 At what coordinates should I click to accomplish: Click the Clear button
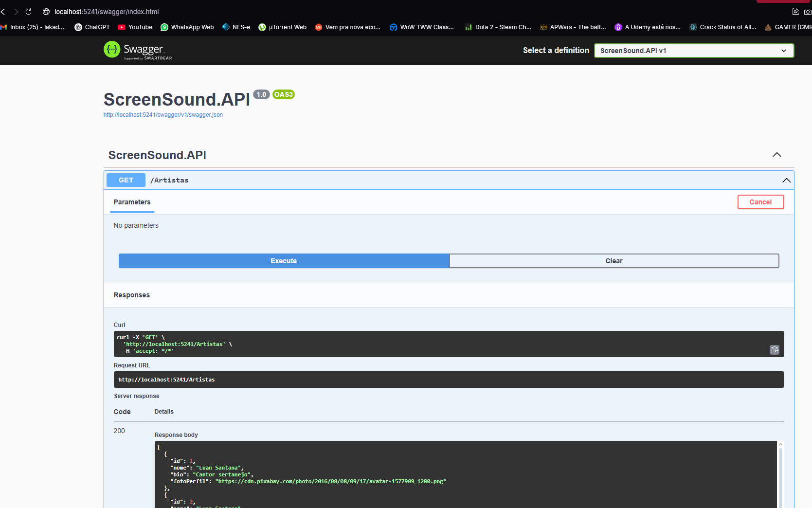[614, 261]
